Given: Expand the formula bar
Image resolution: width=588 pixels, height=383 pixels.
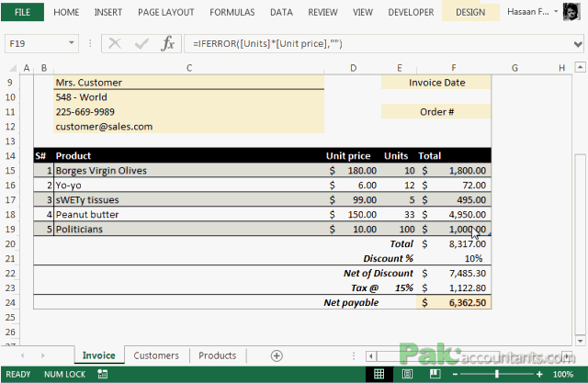Looking at the screenshot, I should tap(578, 44).
